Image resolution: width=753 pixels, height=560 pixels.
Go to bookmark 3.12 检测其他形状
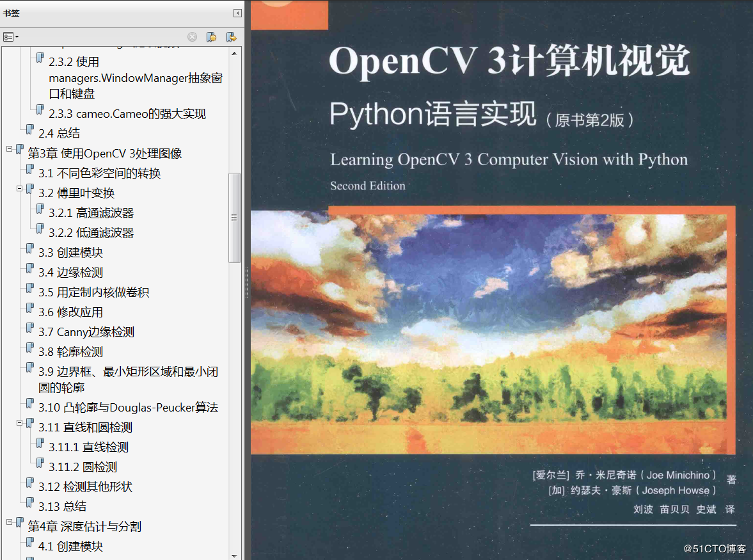pos(86,486)
